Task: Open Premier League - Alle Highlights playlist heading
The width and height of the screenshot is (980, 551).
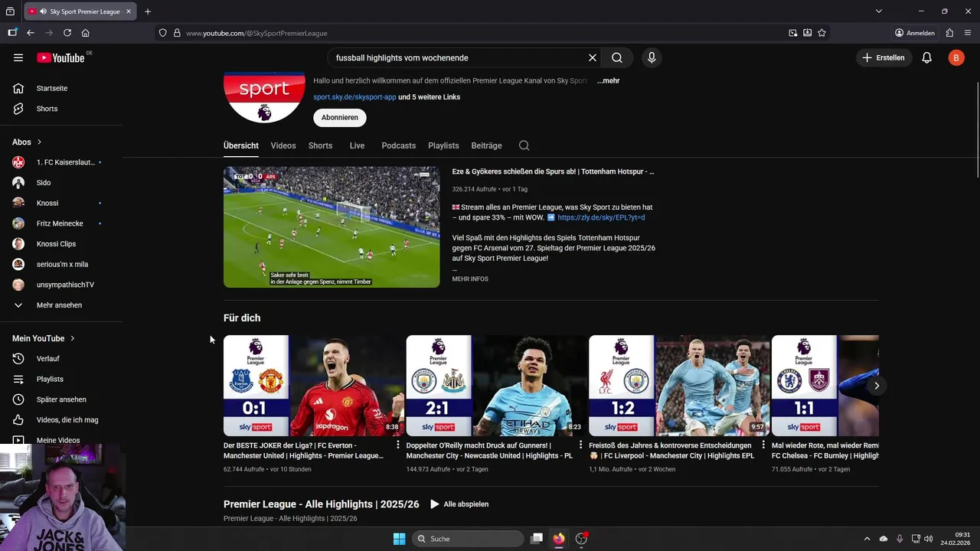Action: (322, 504)
